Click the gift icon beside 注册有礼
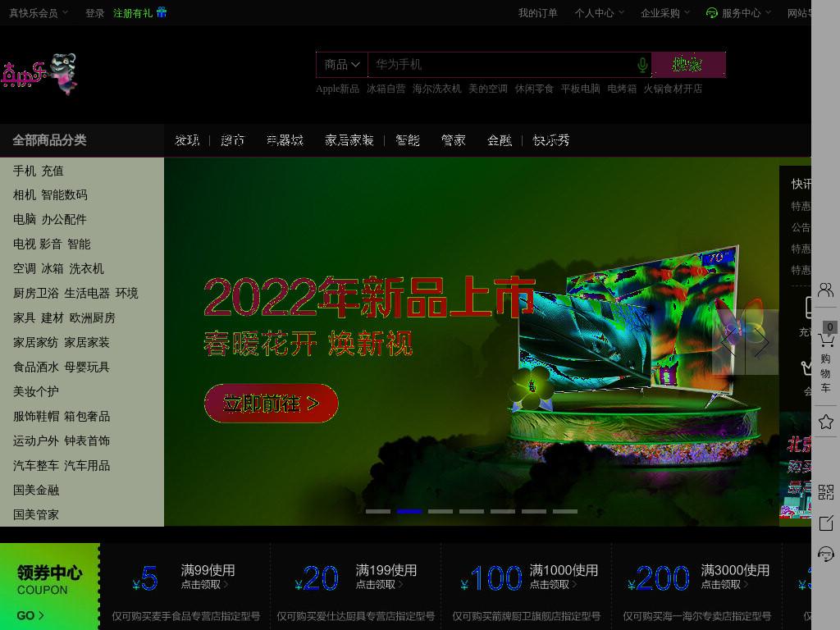 (x=162, y=12)
